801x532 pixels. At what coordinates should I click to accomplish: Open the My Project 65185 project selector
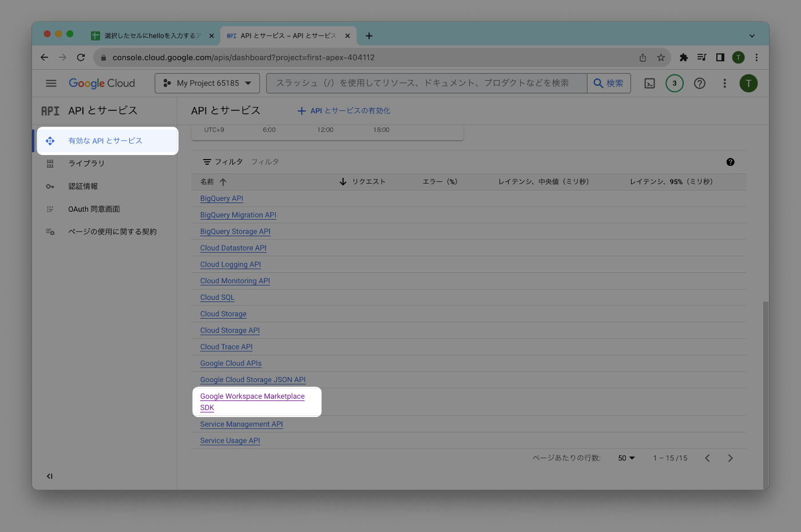[x=207, y=84]
